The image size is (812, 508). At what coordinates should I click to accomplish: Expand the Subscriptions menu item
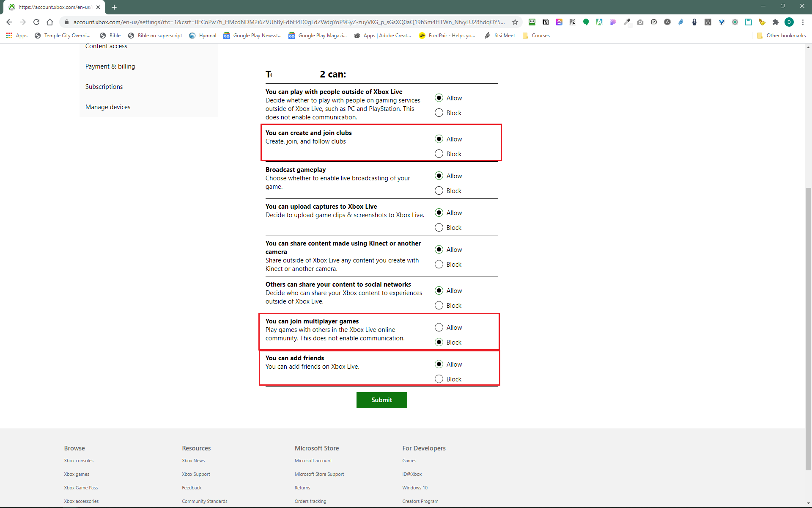point(104,86)
